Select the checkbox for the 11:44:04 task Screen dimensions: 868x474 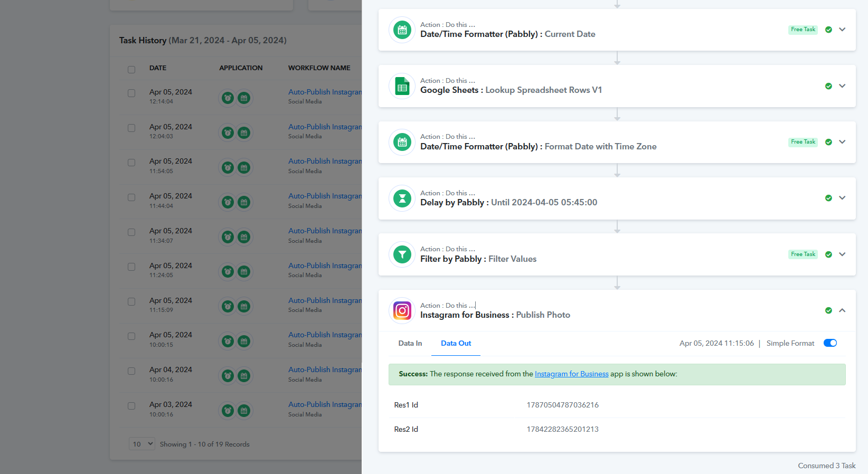[x=131, y=197]
